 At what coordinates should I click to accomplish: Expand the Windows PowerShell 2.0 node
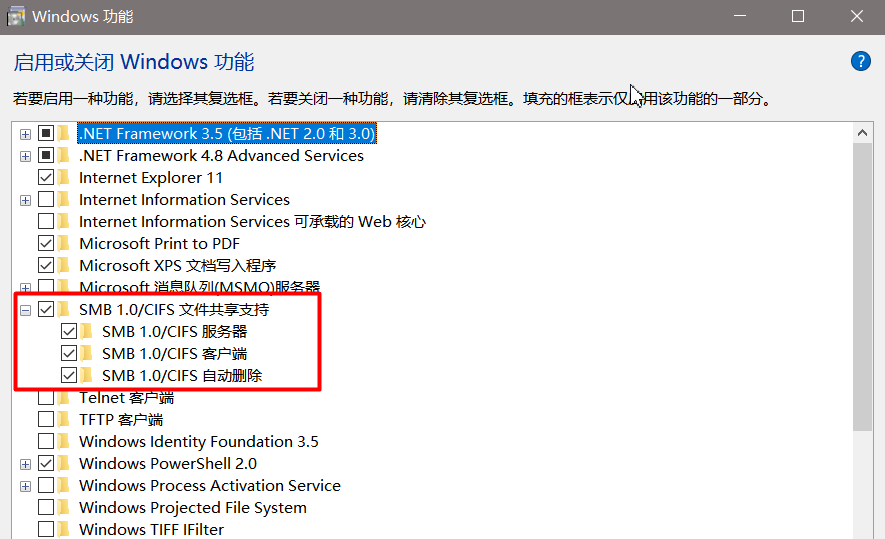pos(25,464)
